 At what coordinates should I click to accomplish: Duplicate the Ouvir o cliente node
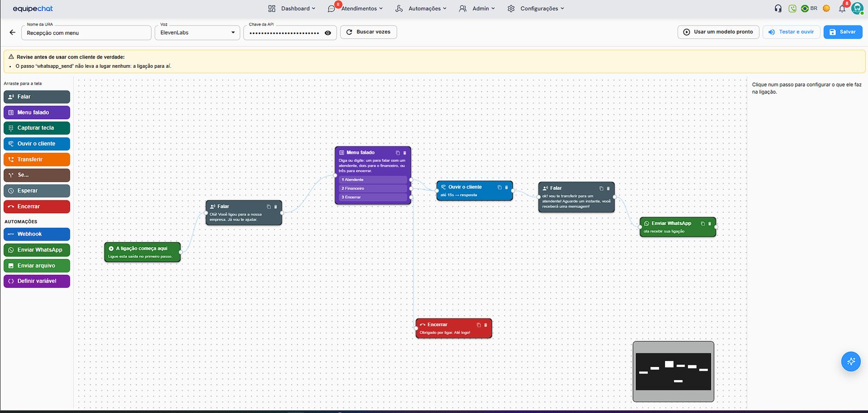pos(500,188)
